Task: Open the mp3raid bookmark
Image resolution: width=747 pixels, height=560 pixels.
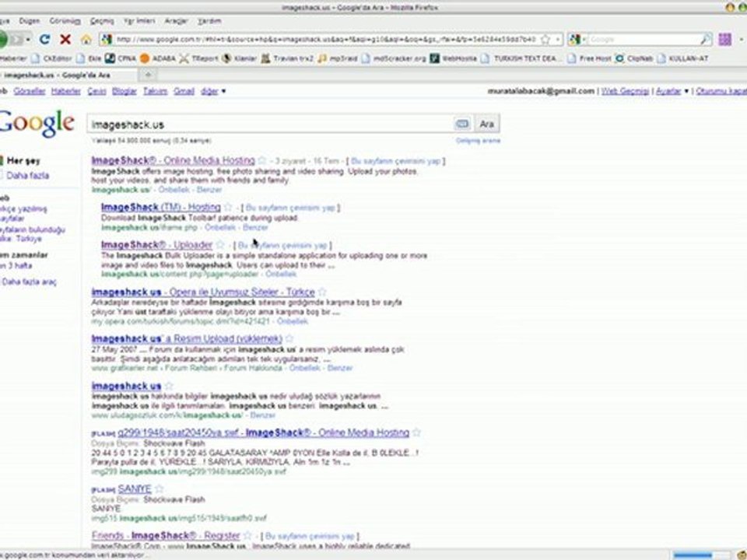Action: (337, 58)
